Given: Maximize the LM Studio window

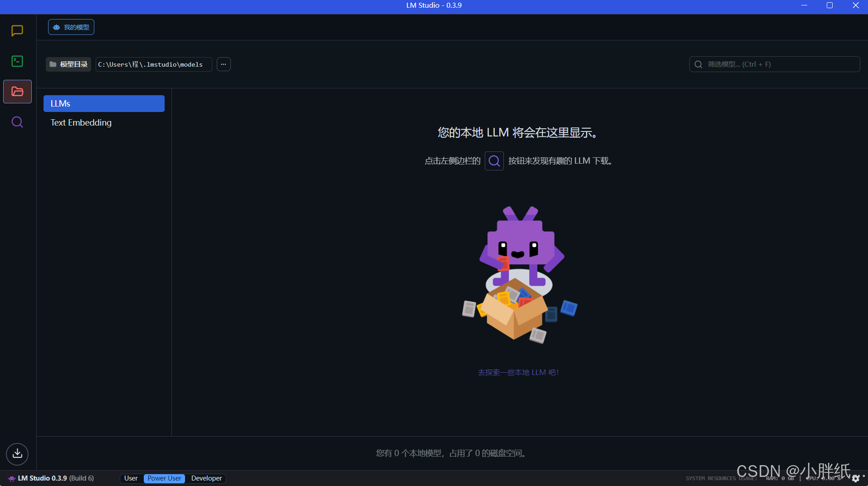Looking at the screenshot, I should coord(829,5).
